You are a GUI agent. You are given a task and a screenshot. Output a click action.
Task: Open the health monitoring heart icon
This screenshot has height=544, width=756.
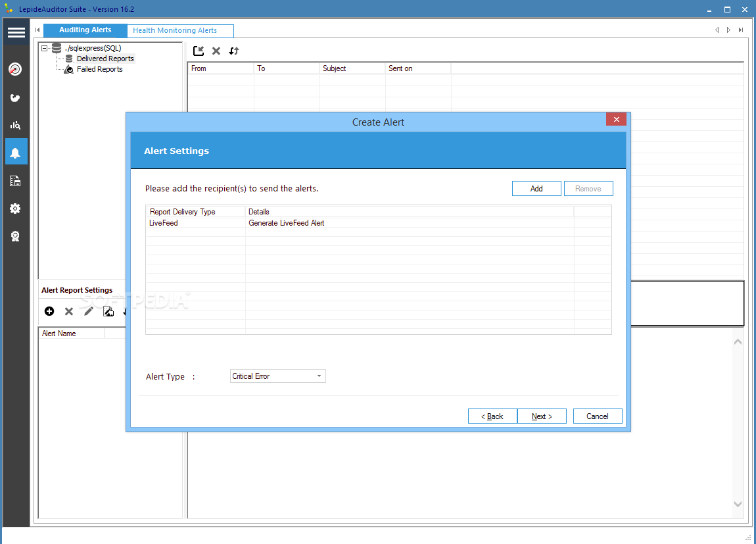point(15,98)
